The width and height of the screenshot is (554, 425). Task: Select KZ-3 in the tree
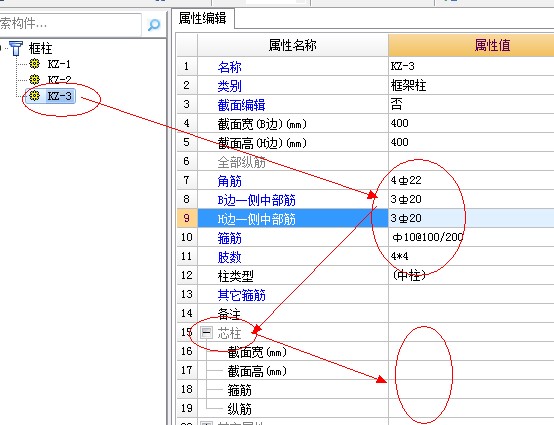click(x=59, y=96)
